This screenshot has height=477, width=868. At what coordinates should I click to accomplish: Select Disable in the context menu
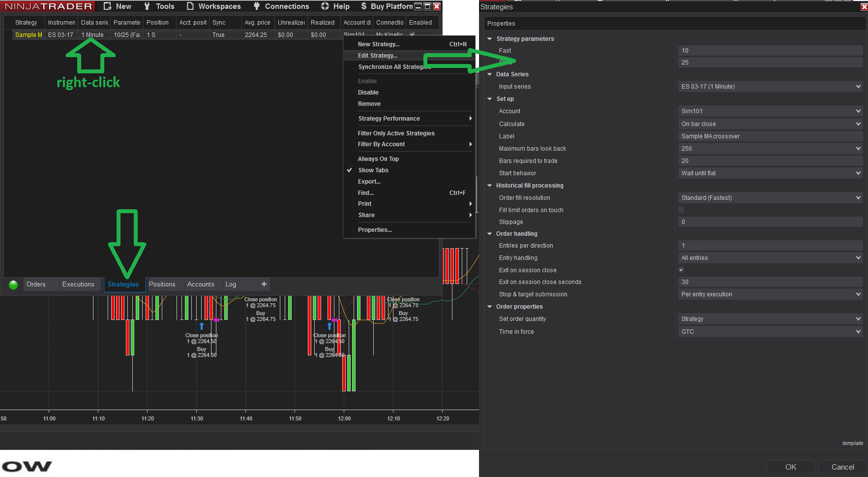pyautogui.click(x=409, y=93)
